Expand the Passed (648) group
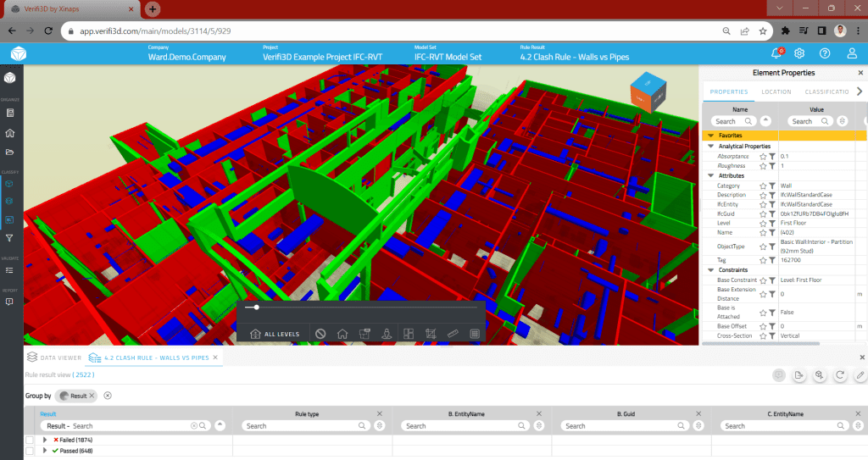 coord(45,451)
